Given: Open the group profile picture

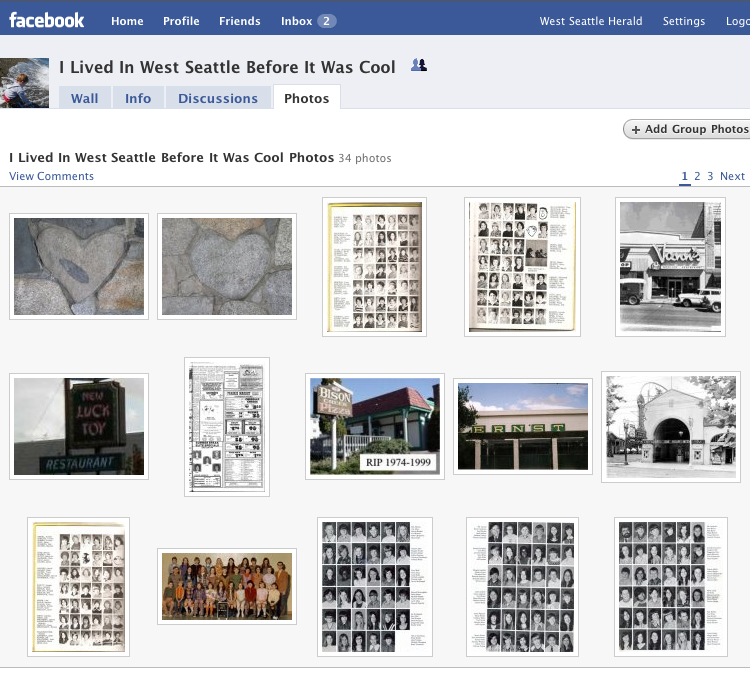Looking at the screenshot, I should [x=24, y=83].
